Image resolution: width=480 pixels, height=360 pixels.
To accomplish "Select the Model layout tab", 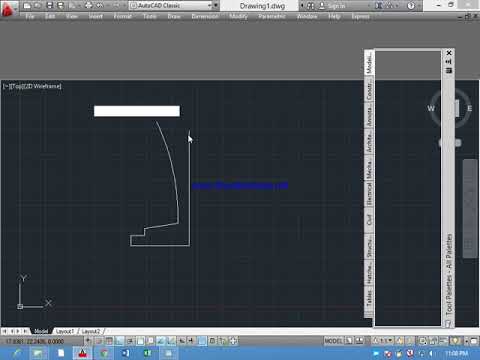I will tap(41, 331).
